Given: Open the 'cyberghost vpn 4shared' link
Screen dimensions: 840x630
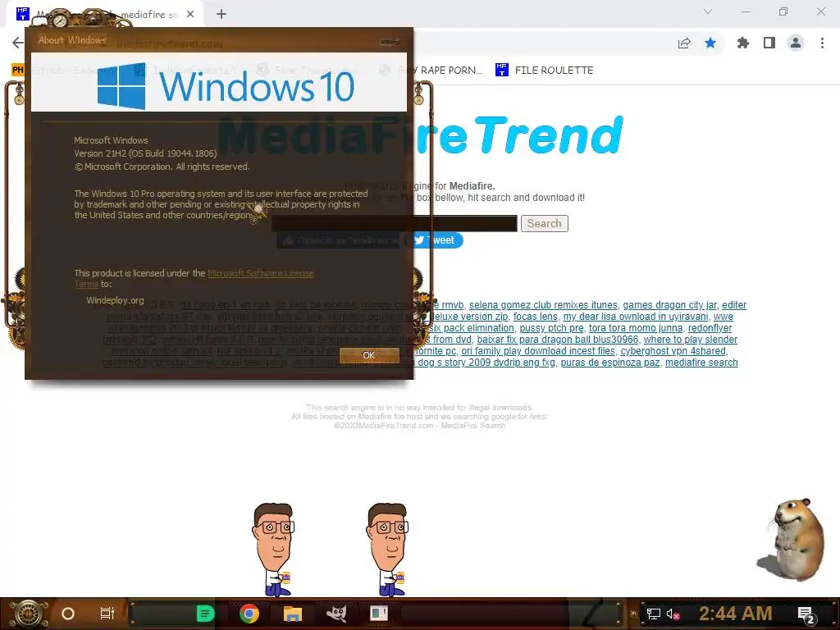Looking at the screenshot, I should (673, 351).
